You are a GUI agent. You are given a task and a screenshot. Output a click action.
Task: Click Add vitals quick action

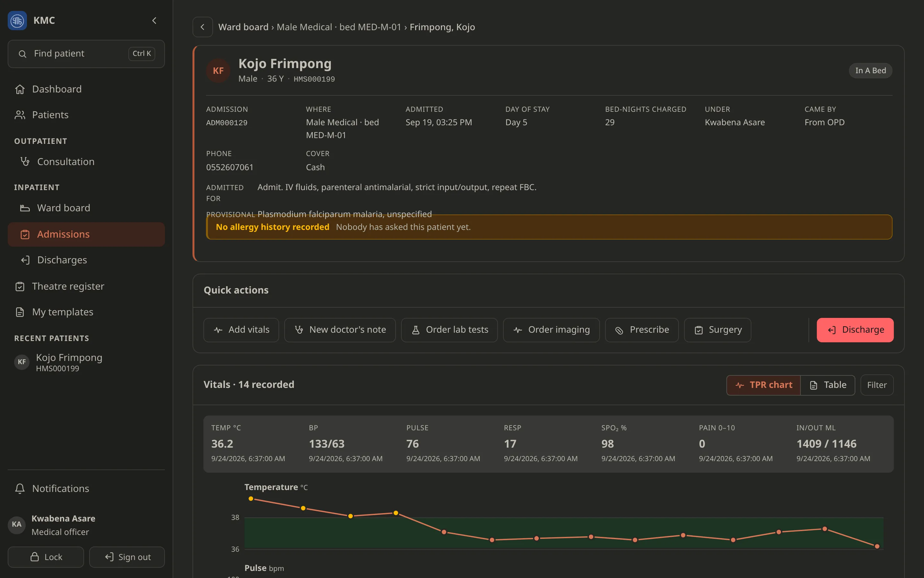coord(241,330)
